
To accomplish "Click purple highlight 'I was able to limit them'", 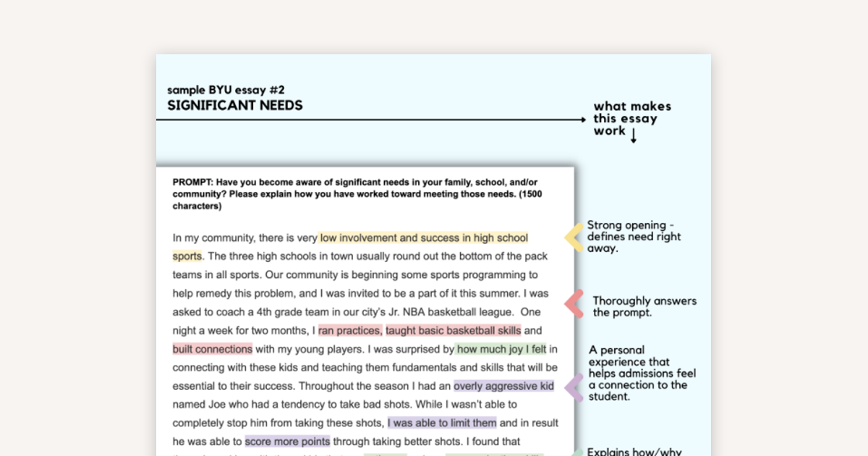I will (x=443, y=423).
